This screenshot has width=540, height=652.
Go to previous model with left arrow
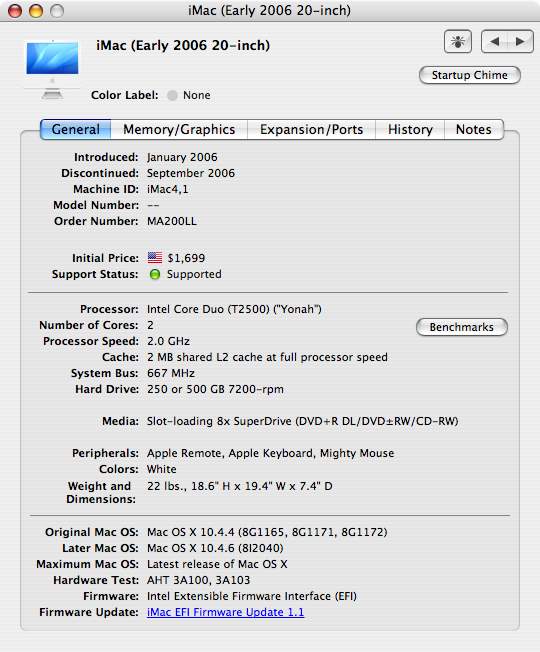(494, 41)
